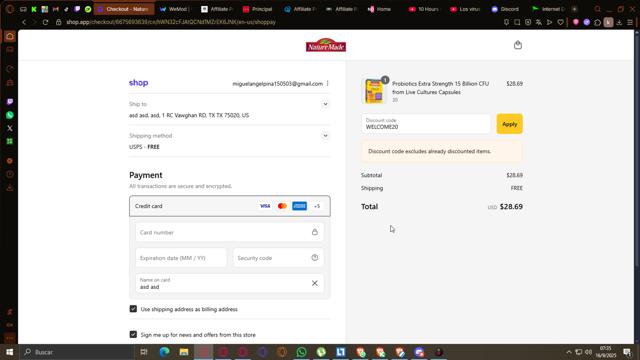Show hidden system tray icons
This screenshot has height=360, width=640.
(569, 352)
